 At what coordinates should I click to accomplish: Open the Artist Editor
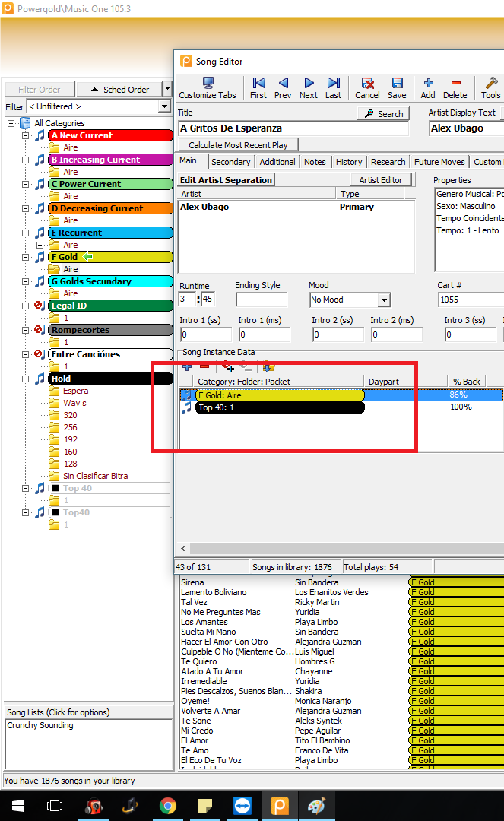[381, 180]
